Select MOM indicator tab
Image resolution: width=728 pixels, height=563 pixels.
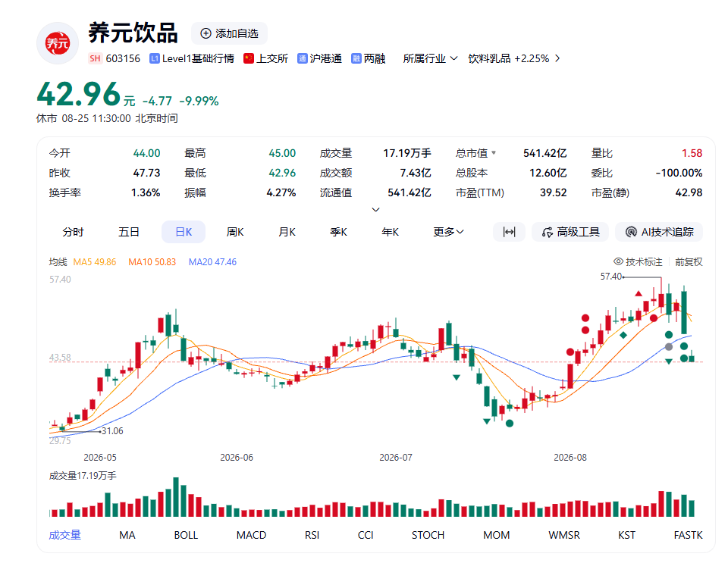496,535
